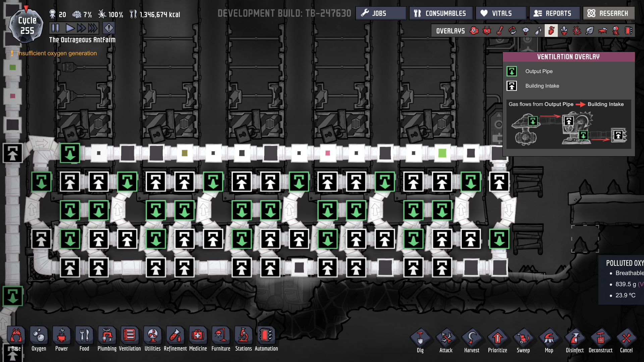This screenshot has height=362, width=644.
Task: Toggle the Power overlay icon
Action: click(x=487, y=31)
